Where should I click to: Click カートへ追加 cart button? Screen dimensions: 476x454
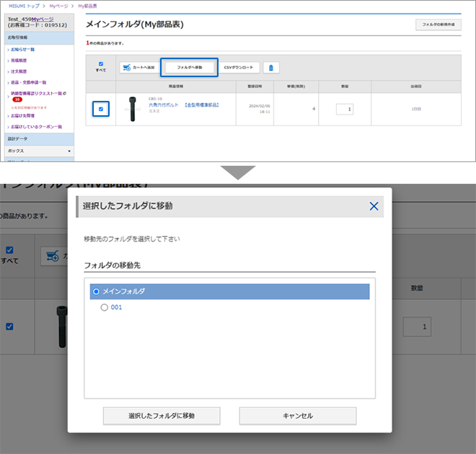pyautogui.click(x=138, y=68)
